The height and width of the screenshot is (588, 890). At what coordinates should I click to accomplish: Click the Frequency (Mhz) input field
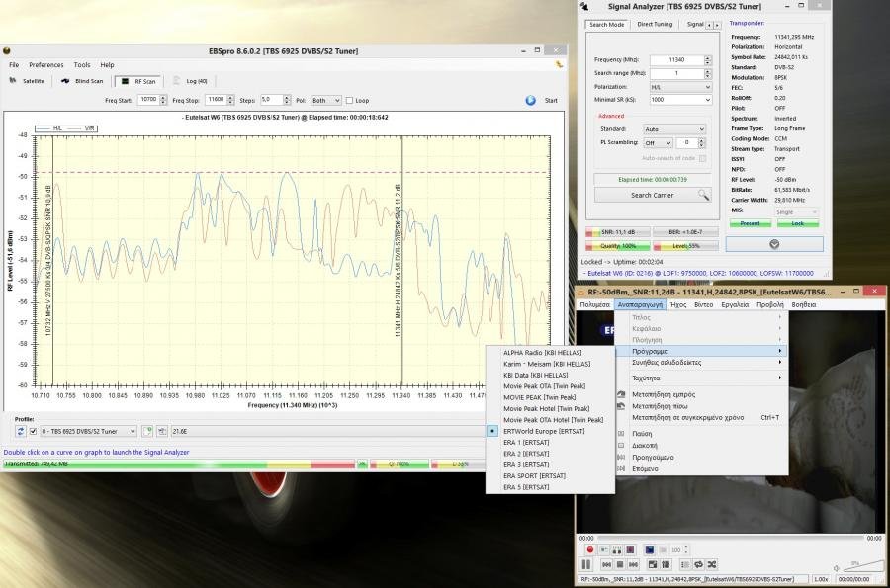tap(675, 60)
